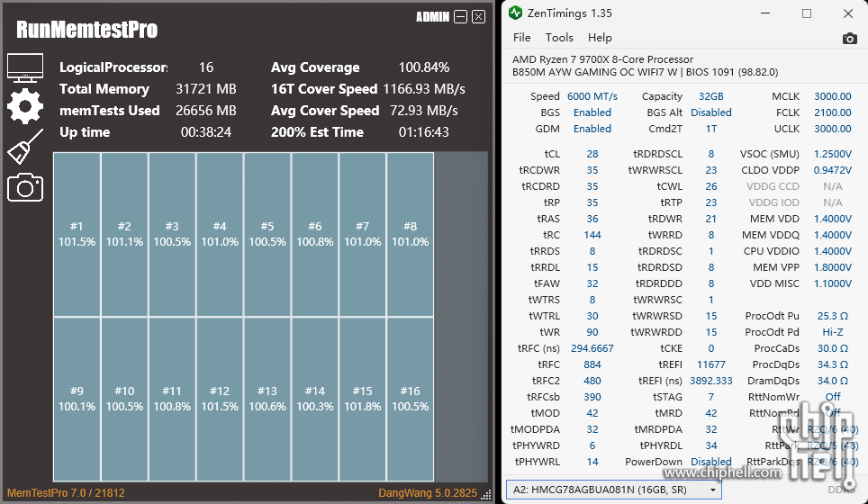This screenshot has width=868, height=504.
Task: Close the RunMemtestPro window
Action: 478,17
